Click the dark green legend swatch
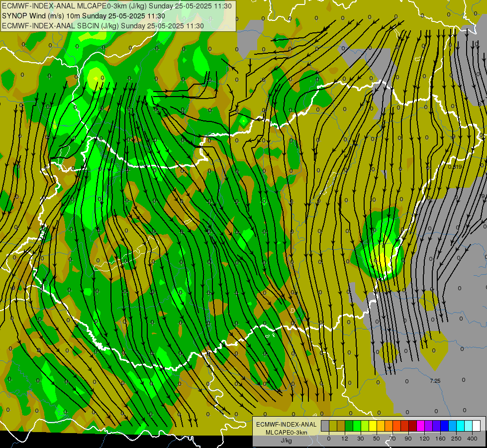The height and width of the screenshot is (448, 487). (349, 426)
